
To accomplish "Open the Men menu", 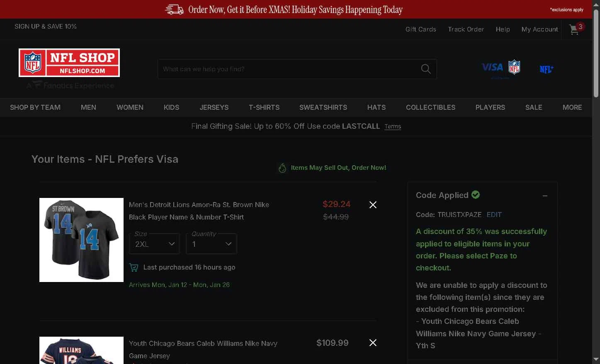I will (x=88, y=107).
